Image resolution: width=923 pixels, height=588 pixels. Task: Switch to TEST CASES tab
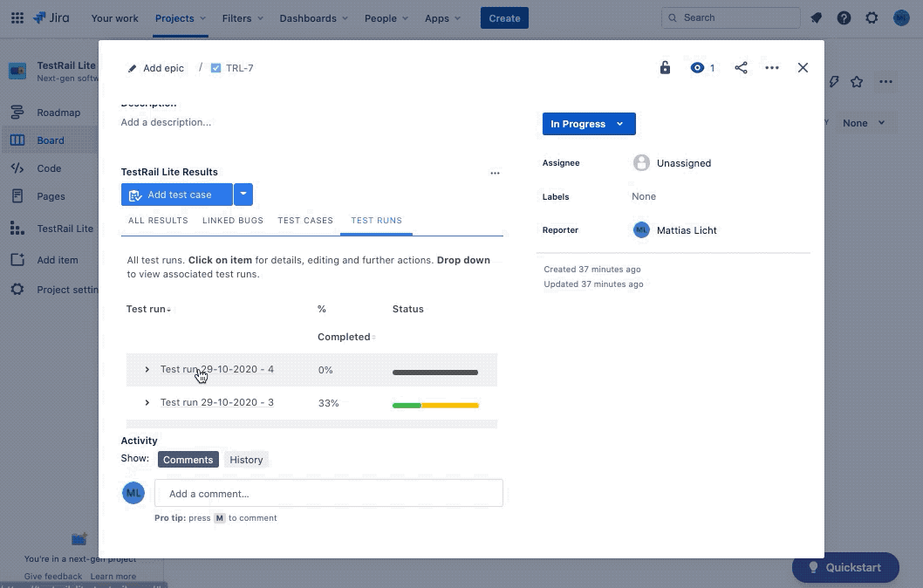tap(305, 220)
